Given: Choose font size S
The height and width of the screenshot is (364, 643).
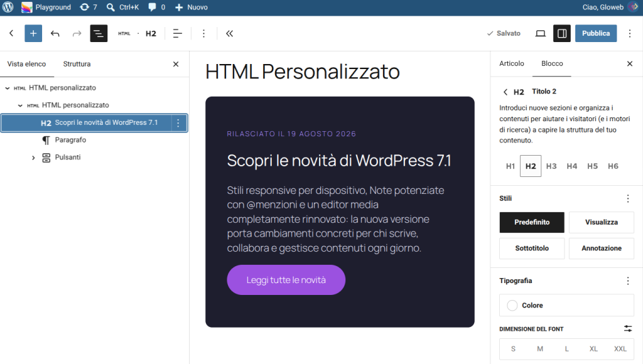Looking at the screenshot, I should (x=513, y=349).
